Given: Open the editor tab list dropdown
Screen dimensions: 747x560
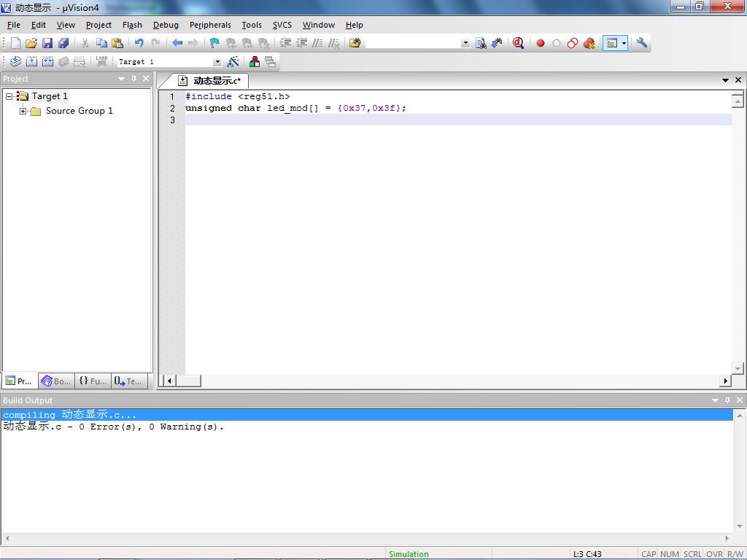Looking at the screenshot, I should point(726,80).
